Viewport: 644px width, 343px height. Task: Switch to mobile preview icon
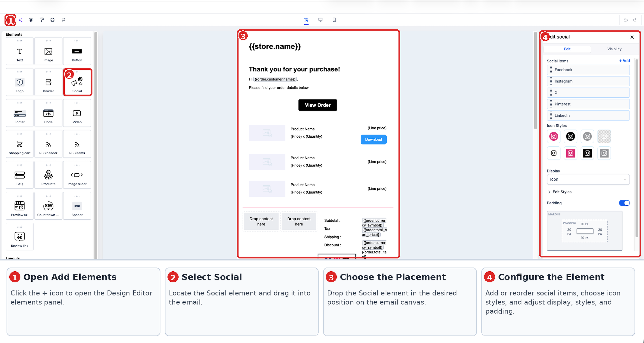point(334,20)
